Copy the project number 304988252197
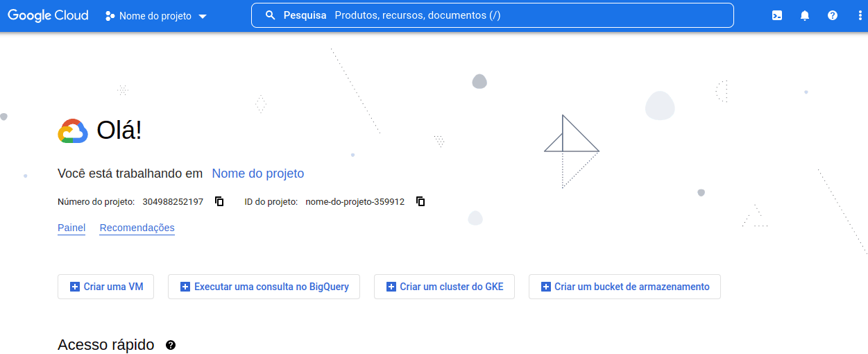868x354 pixels. (219, 201)
